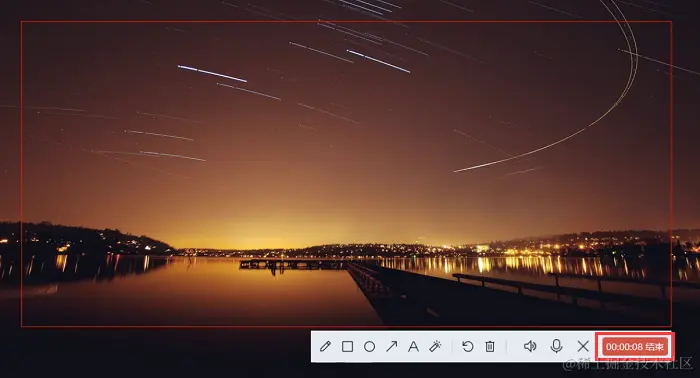The height and width of the screenshot is (378, 700).
Task: Select the text tool labeled A
Action: click(x=413, y=346)
